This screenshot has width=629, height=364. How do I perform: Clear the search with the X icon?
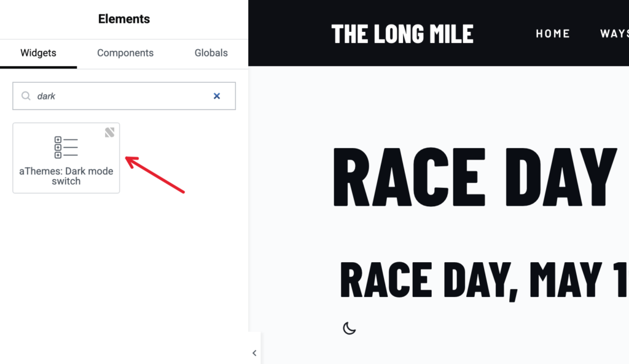217,96
